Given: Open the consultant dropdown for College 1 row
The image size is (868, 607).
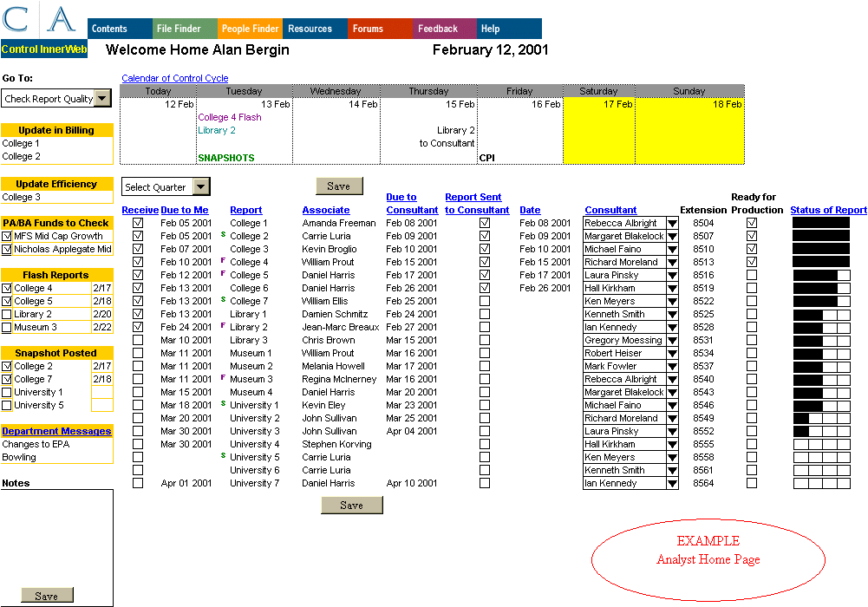Looking at the screenshot, I should point(672,223).
